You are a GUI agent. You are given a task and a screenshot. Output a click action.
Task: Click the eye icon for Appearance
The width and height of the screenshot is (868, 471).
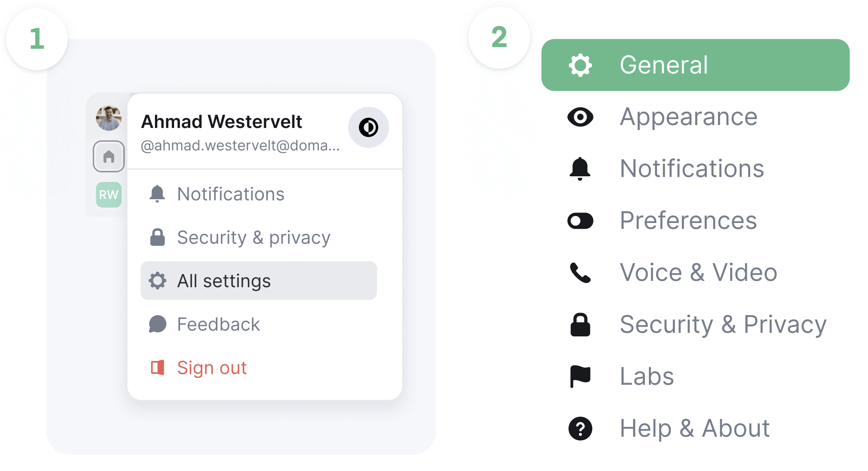coord(580,117)
